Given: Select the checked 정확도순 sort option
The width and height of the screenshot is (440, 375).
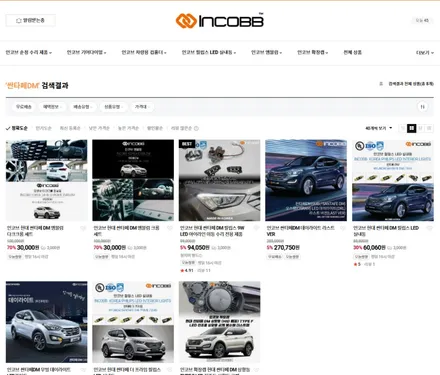Looking at the screenshot, I should point(17,128).
